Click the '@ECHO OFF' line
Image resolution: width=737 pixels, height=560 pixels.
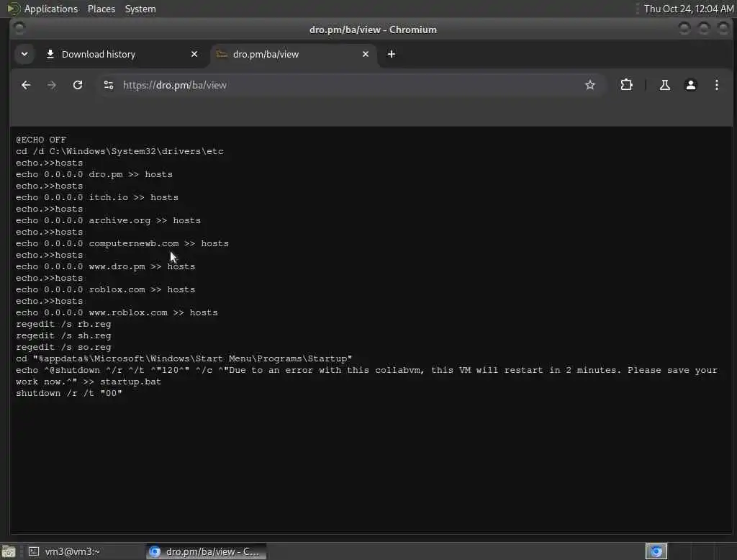(x=41, y=140)
